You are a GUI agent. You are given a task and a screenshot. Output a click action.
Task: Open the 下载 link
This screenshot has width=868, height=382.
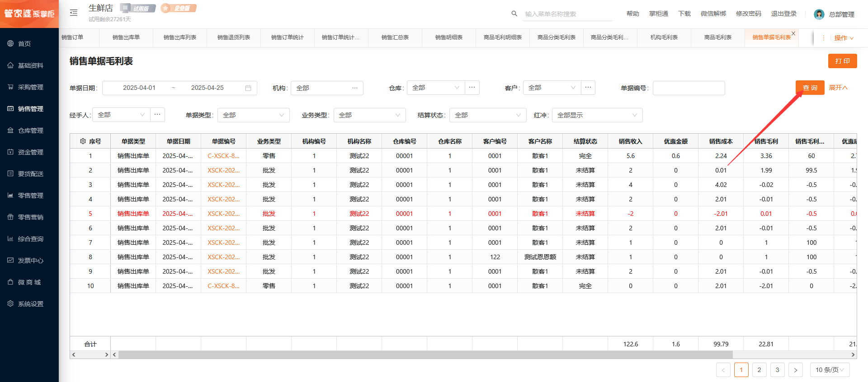point(684,14)
